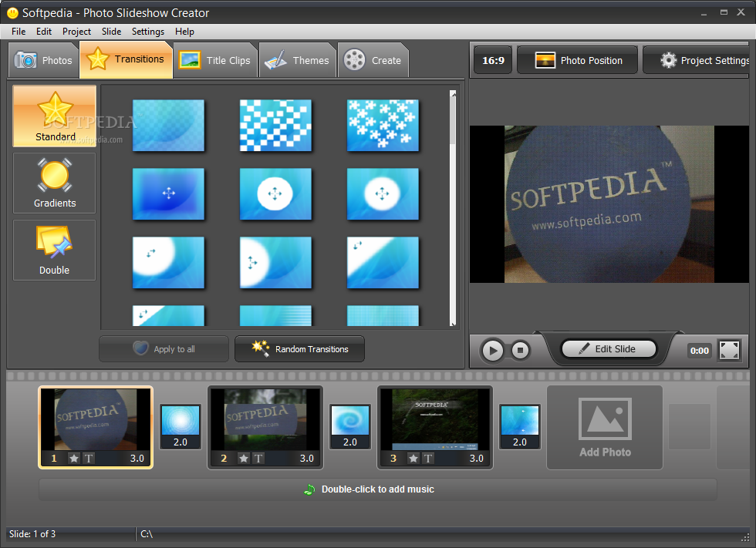Select the Gradients transitions category
Screen dimensions: 756x548
tap(55, 183)
